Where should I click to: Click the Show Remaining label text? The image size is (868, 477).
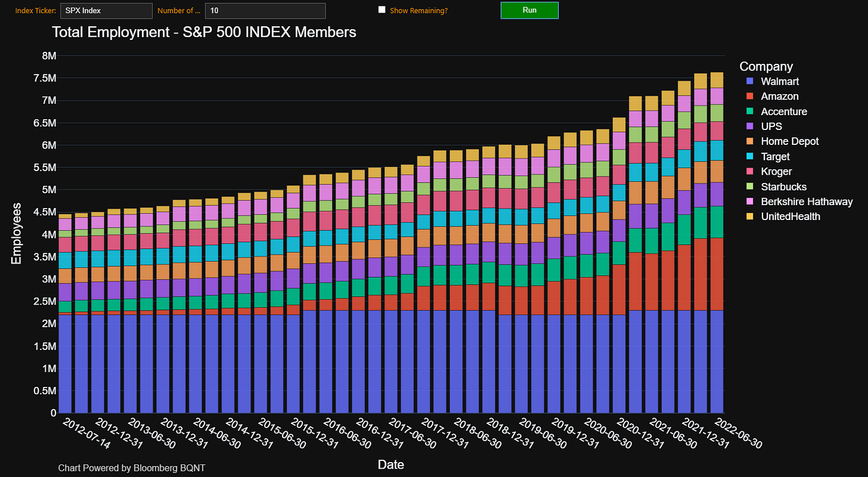tap(418, 11)
